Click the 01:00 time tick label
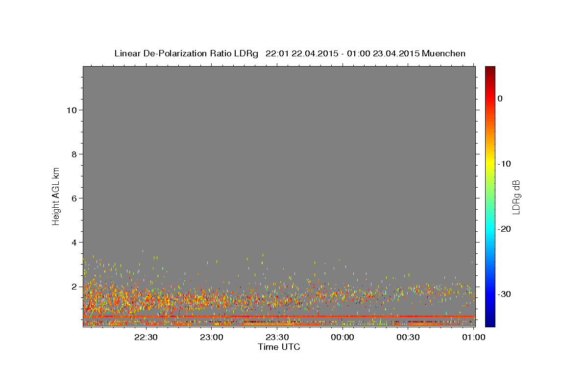This screenshot has width=588, height=392. [x=474, y=337]
